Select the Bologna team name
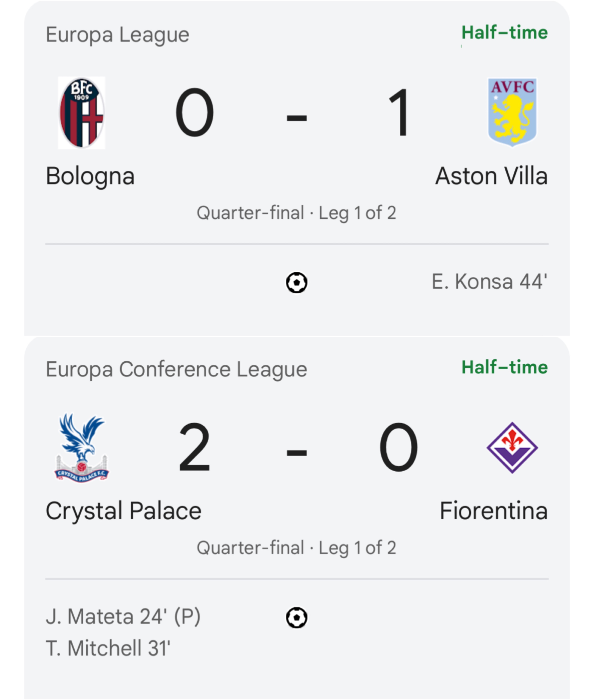This screenshot has height=700, width=594. (x=90, y=176)
